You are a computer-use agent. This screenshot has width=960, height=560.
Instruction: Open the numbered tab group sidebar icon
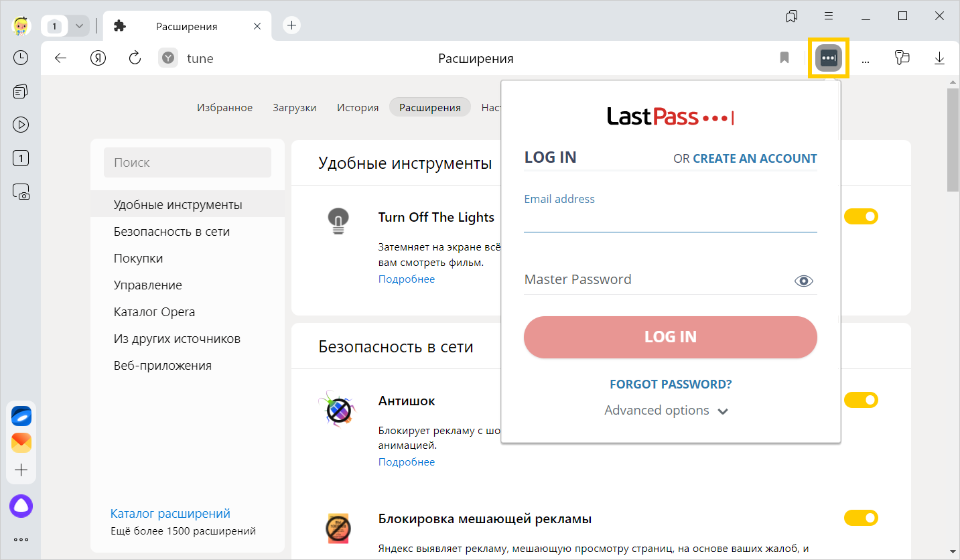click(21, 159)
